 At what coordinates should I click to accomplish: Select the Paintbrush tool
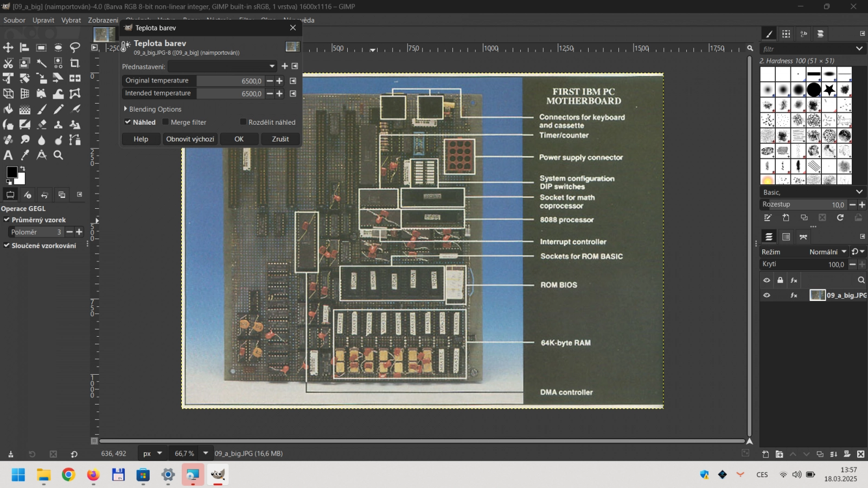coord(41,109)
